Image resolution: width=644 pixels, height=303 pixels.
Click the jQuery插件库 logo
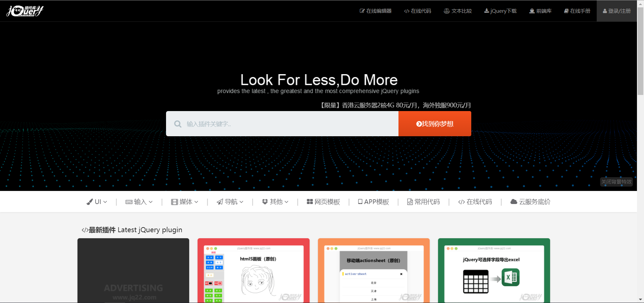tap(25, 11)
